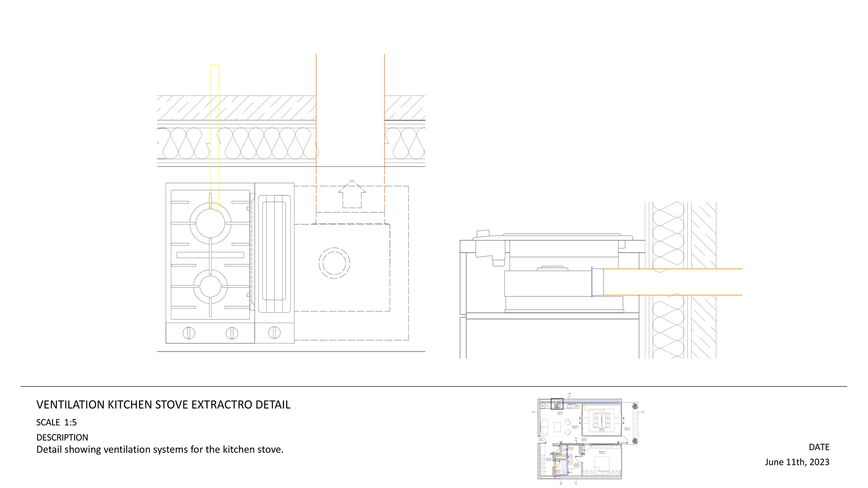Select the lower small stove burner
This screenshot has width=868, height=488.
[x=210, y=287]
